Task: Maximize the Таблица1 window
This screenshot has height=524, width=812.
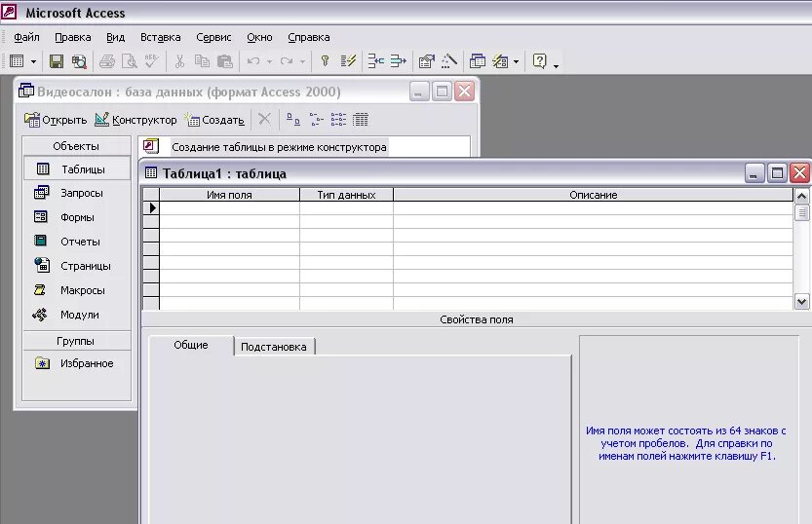Action: pyautogui.click(x=777, y=173)
